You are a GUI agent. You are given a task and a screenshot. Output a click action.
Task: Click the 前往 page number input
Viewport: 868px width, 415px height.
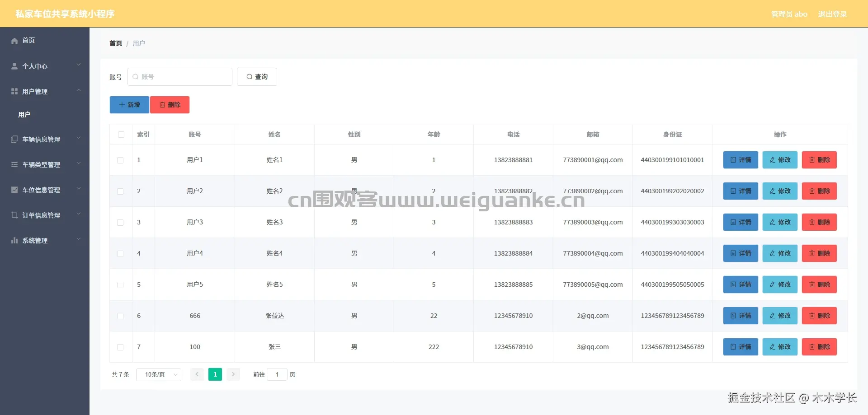pos(277,374)
